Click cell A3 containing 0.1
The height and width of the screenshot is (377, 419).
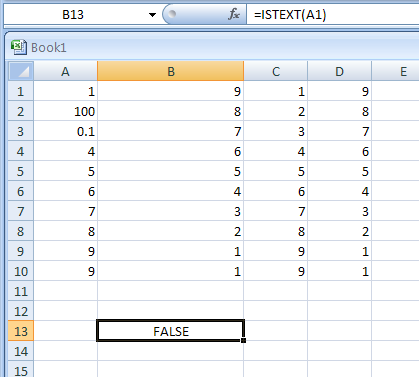tap(66, 131)
